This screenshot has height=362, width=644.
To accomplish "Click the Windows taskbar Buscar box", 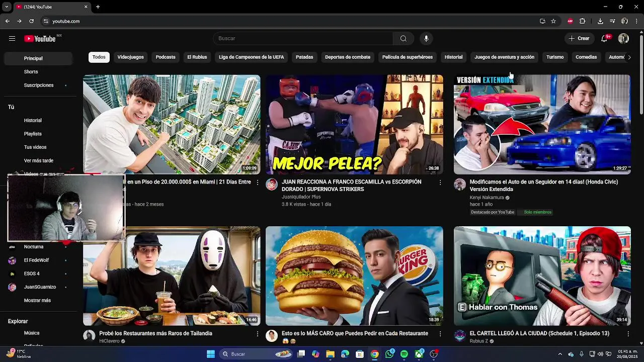I will click(257, 354).
